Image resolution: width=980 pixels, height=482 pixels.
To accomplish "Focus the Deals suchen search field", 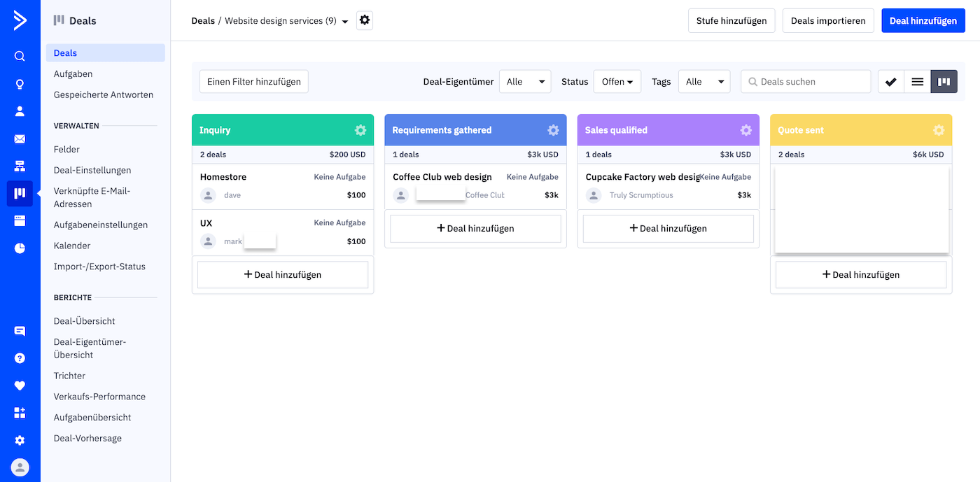I will [x=806, y=82].
